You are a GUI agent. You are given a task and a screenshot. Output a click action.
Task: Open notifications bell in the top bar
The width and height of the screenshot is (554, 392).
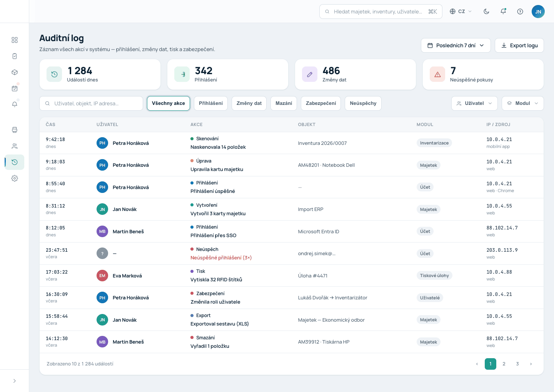tap(503, 12)
